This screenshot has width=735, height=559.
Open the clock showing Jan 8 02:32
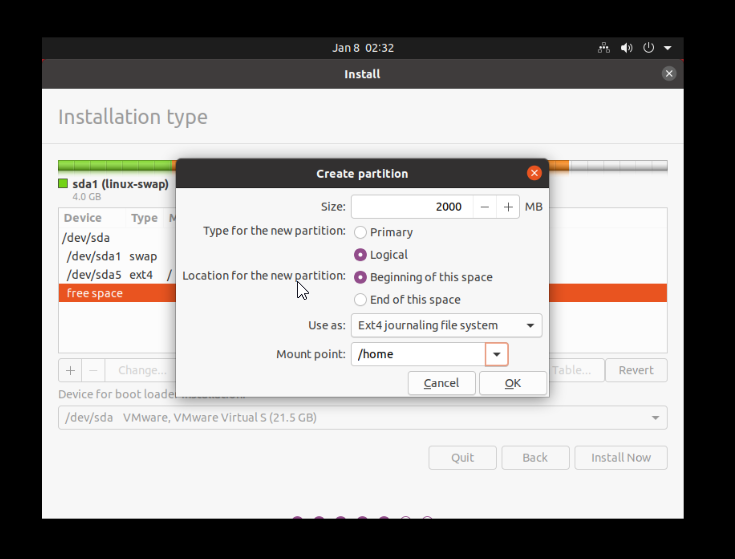click(x=363, y=48)
